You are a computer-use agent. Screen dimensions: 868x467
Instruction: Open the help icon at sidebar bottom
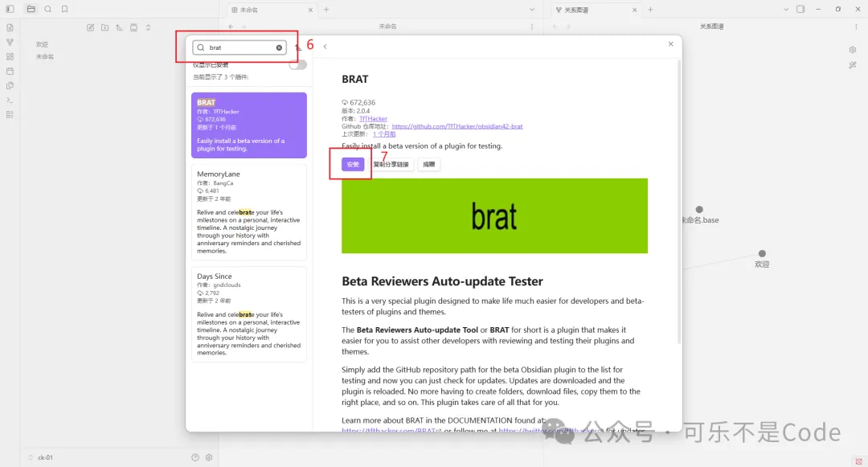pos(194,457)
